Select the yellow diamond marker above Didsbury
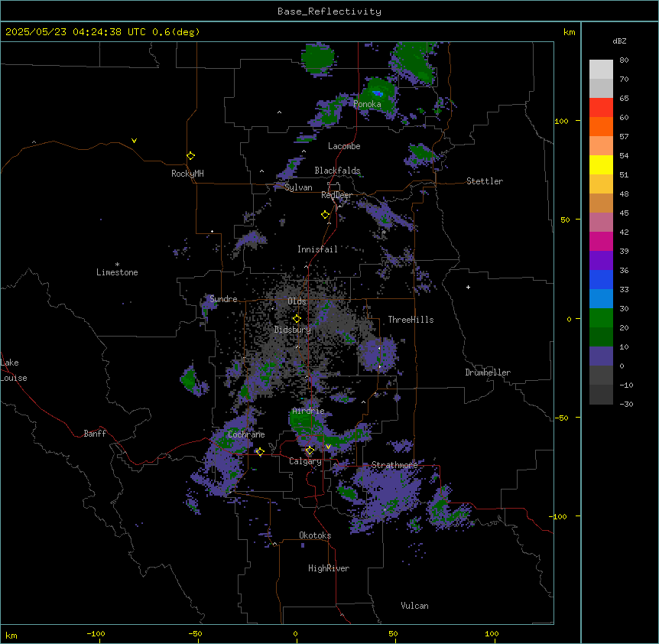The height and width of the screenshot is (644, 659). [297, 319]
